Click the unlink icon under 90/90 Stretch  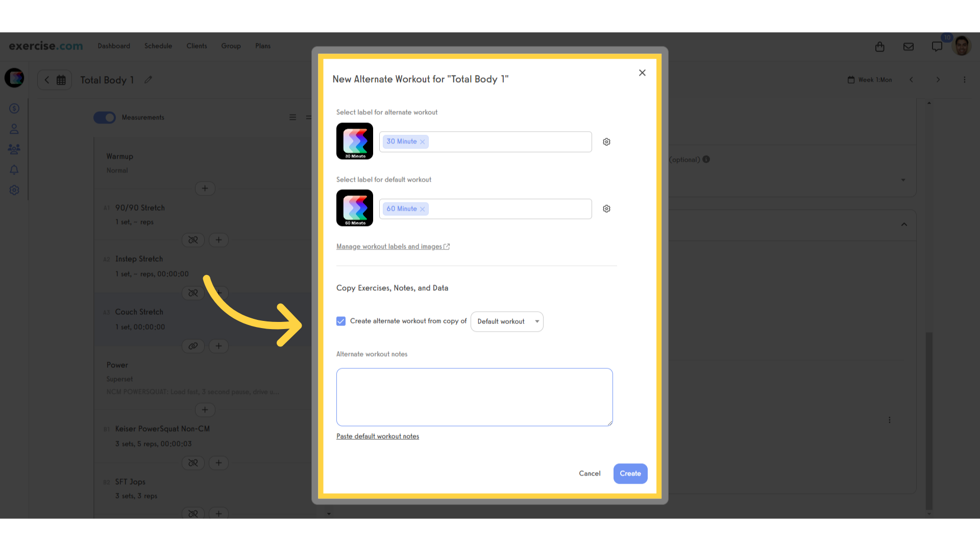coord(193,240)
